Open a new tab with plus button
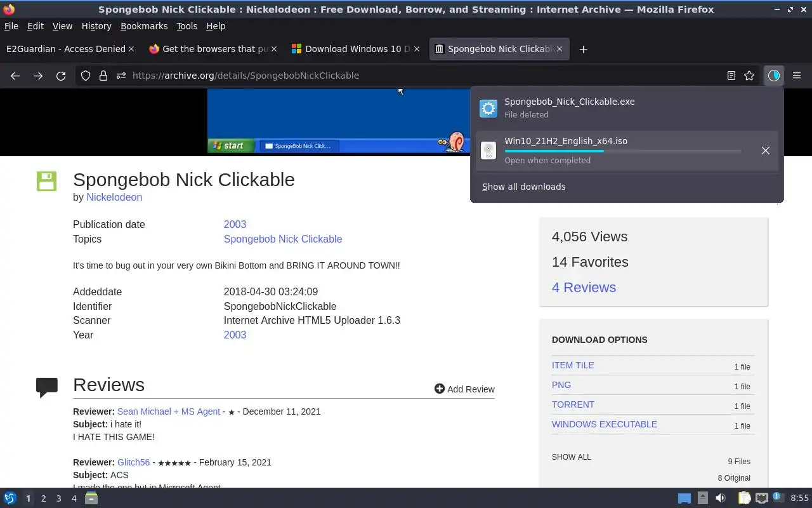812x508 pixels. click(x=583, y=49)
